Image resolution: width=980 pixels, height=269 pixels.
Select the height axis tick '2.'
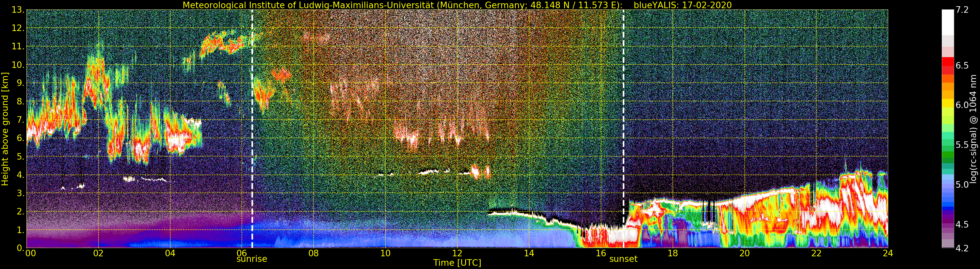20,212
